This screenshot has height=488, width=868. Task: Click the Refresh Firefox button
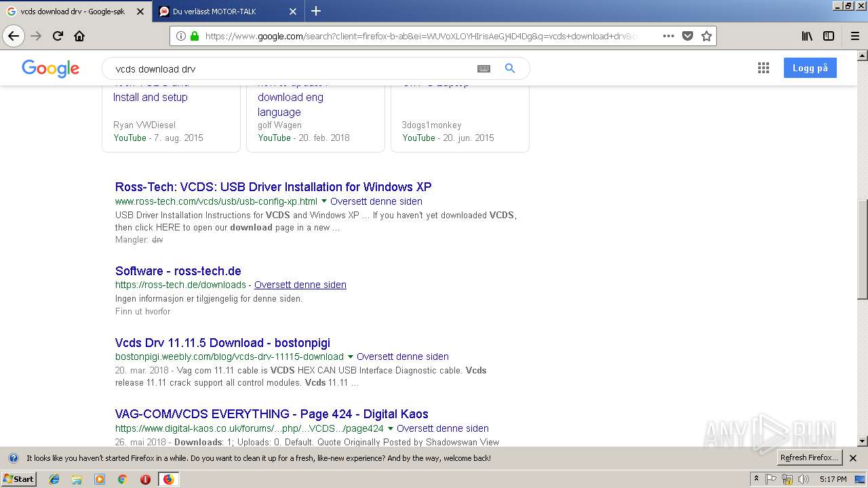coord(810,457)
